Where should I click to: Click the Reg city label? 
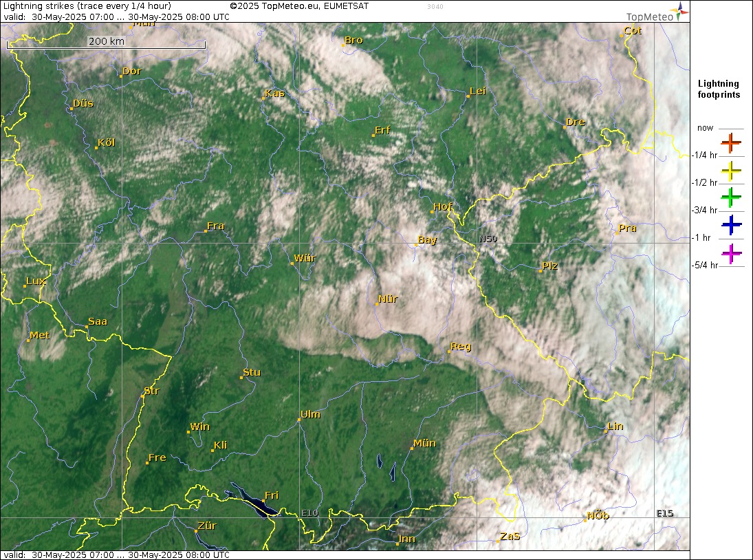pos(461,346)
